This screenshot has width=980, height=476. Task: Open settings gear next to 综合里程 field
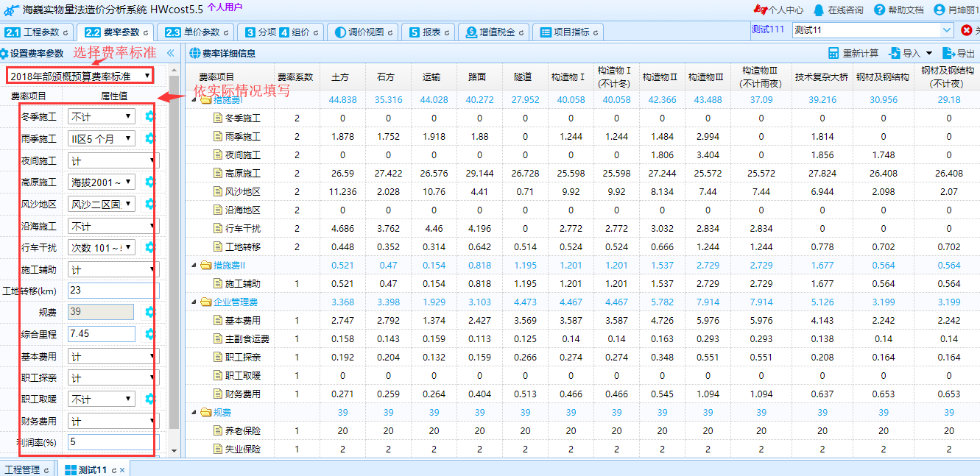[x=150, y=334]
